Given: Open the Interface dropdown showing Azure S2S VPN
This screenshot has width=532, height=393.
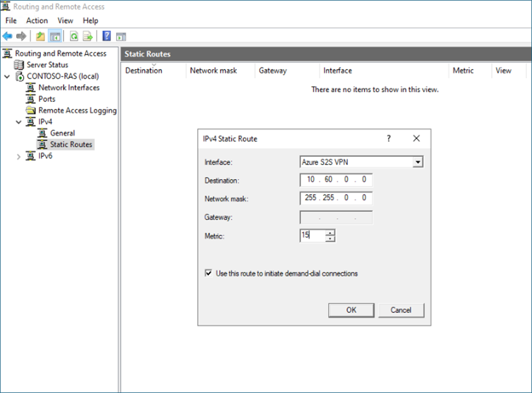Looking at the screenshot, I should pyautogui.click(x=418, y=162).
